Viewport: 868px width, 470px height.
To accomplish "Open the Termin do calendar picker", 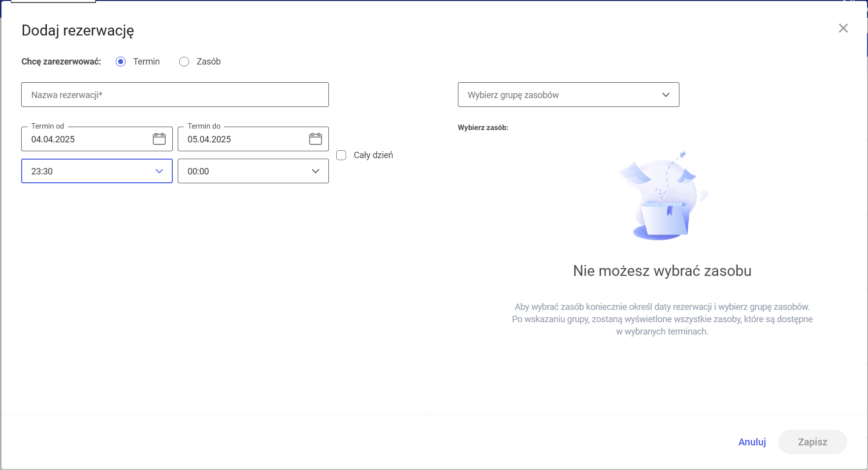I will [x=316, y=139].
